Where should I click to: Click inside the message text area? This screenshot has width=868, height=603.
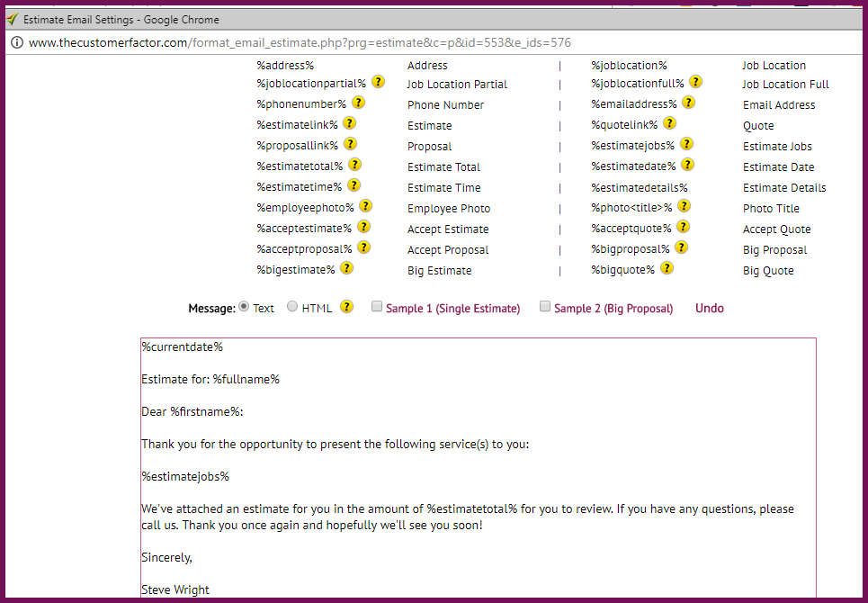tap(479, 468)
